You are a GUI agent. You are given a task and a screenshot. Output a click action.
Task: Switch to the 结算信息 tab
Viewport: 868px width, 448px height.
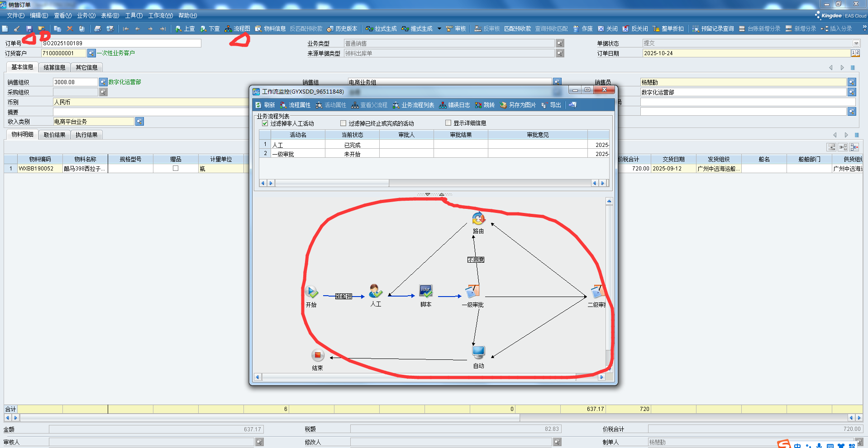(x=54, y=67)
